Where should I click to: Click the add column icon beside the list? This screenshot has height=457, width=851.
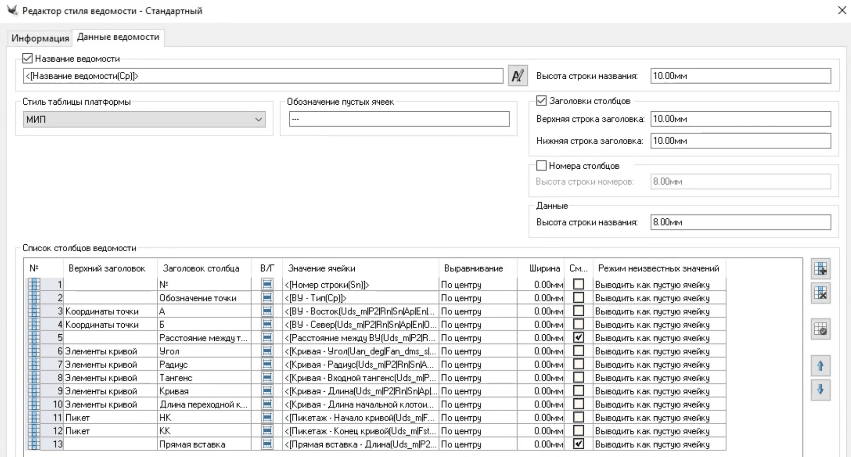coord(822,269)
